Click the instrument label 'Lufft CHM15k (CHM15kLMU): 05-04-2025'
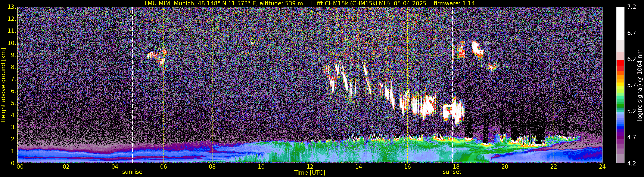This screenshot has width=644, height=177. point(368,3)
